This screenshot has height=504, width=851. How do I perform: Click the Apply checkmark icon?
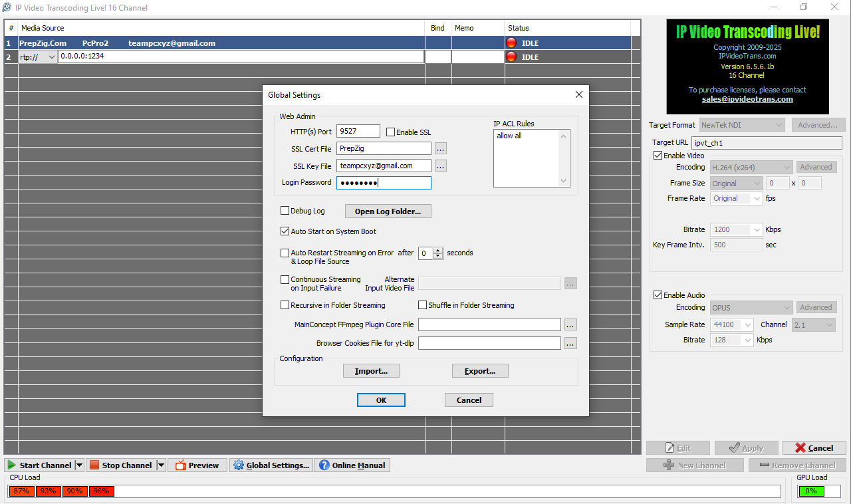click(735, 447)
